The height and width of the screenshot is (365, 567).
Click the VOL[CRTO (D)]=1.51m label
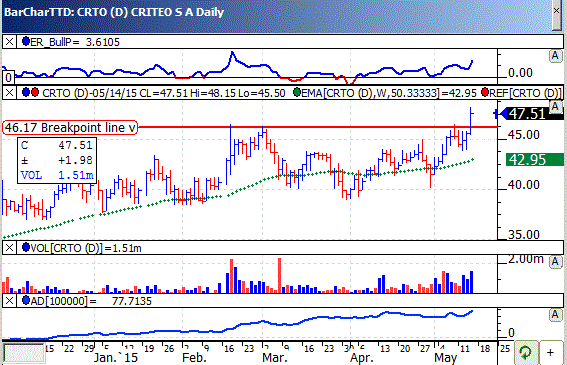[x=86, y=248]
